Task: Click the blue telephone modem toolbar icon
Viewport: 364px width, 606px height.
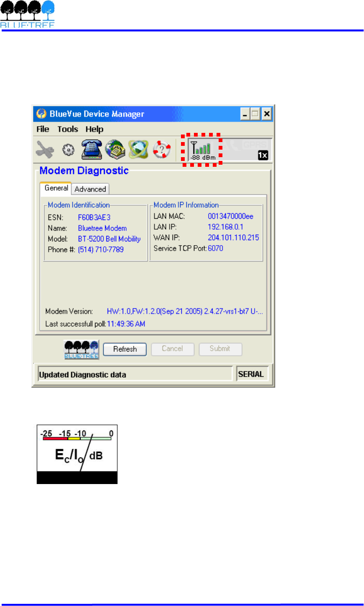Action: 92,149
